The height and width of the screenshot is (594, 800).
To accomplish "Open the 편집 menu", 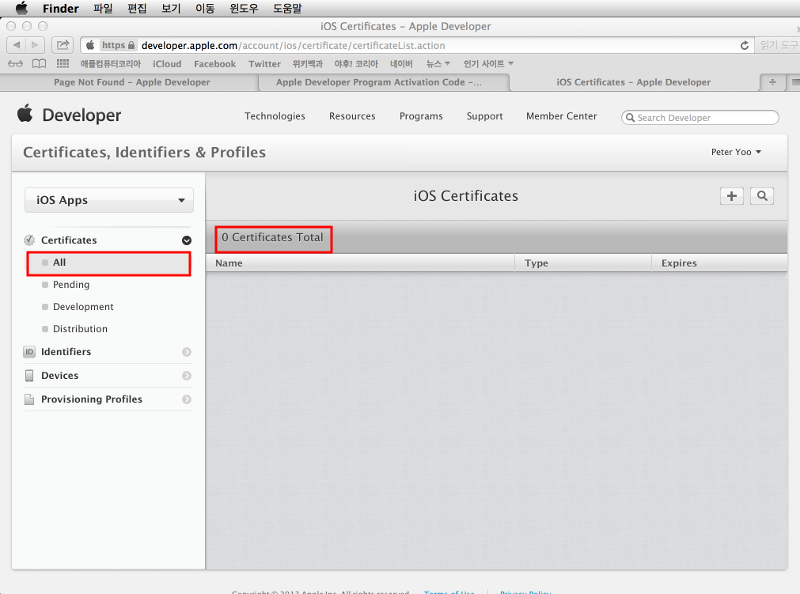I will pos(137,9).
